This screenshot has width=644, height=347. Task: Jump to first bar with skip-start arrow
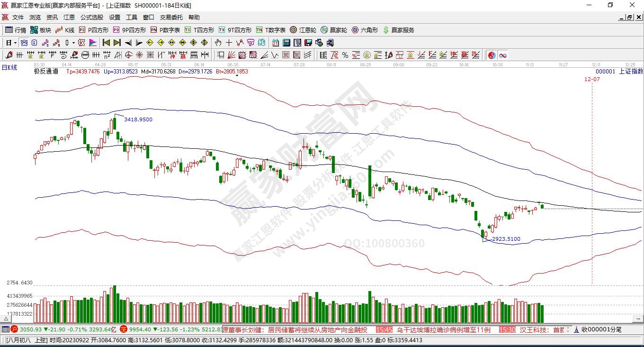106,43
